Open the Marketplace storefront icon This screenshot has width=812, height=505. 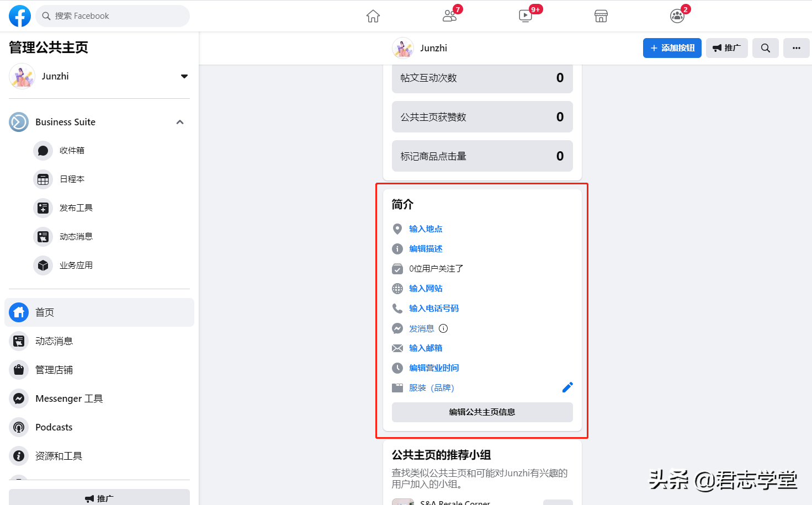[x=601, y=16]
